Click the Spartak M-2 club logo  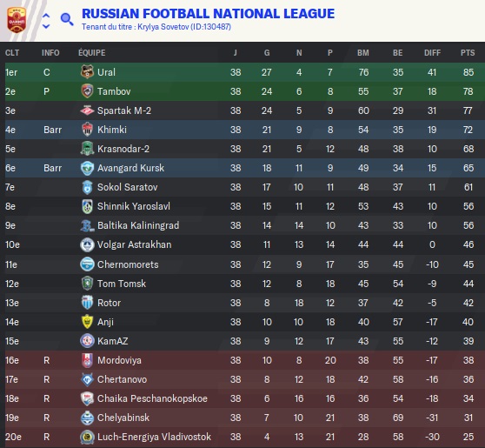(87, 110)
